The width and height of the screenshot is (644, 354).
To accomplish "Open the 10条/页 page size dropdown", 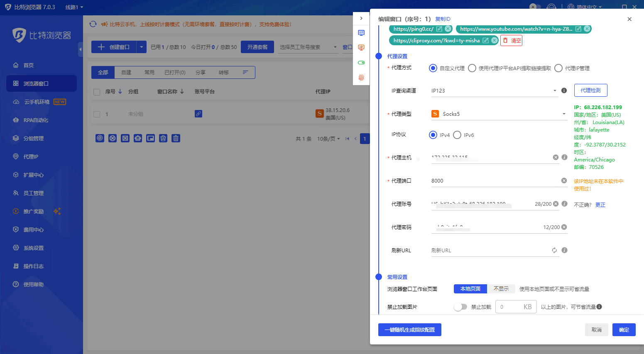I will (328, 139).
